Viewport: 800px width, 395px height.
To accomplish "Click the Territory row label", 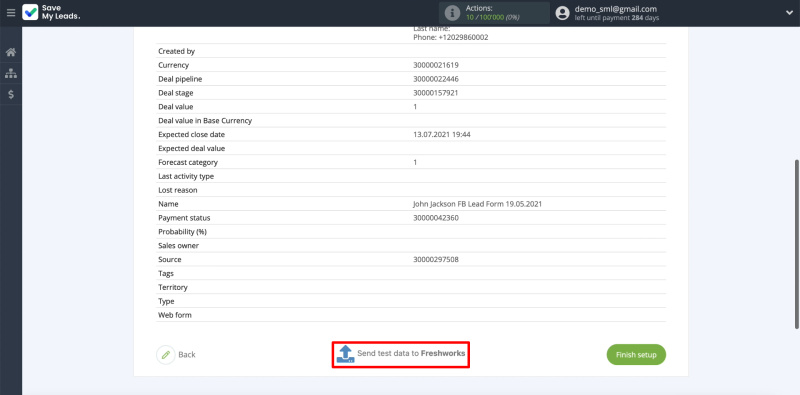I will point(172,287).
